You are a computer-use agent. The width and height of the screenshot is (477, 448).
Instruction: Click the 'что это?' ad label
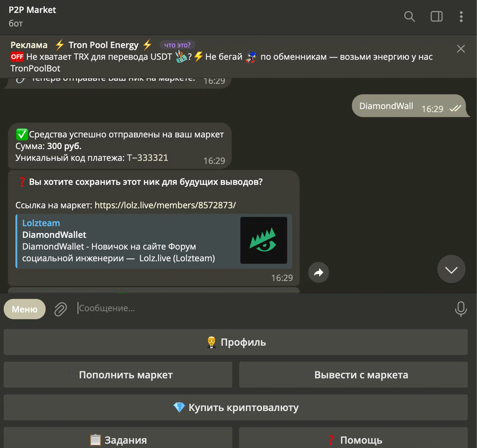177,45
